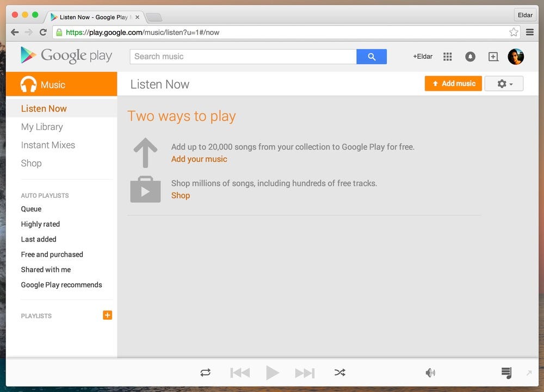
Task: Click the PLAYLISTS section label
Action: click(36, 316)
